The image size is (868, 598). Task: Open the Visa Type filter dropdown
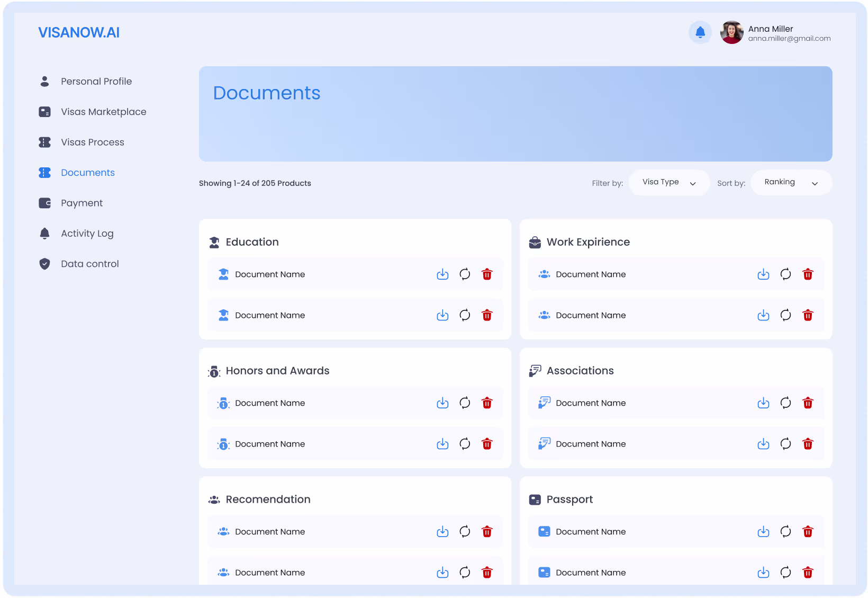tap(669, 183)
